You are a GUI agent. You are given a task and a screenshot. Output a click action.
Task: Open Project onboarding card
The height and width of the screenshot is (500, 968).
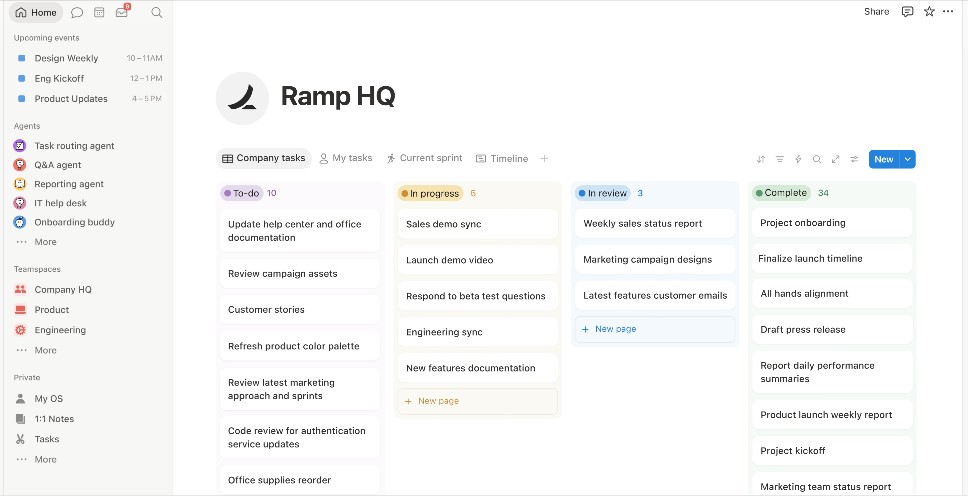832,223
